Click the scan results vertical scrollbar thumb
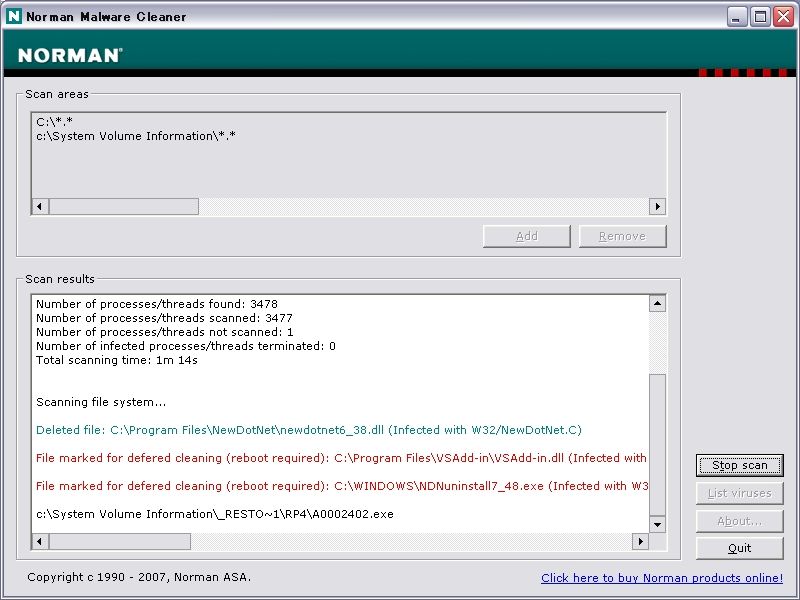This screenshot has width=800, height=600. [657, 444]
